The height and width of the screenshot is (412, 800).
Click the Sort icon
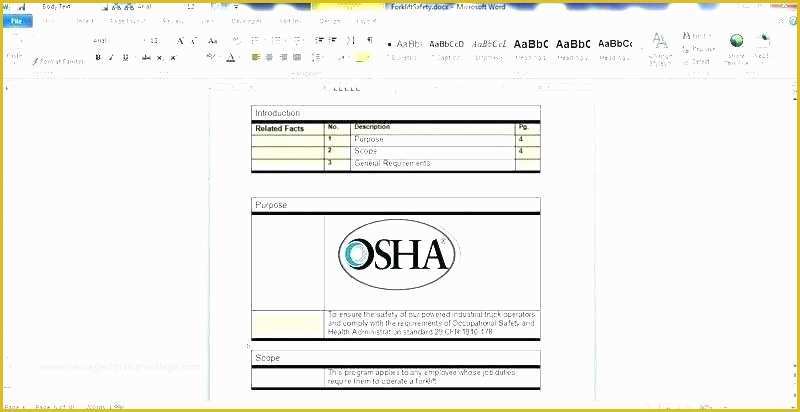351,40
